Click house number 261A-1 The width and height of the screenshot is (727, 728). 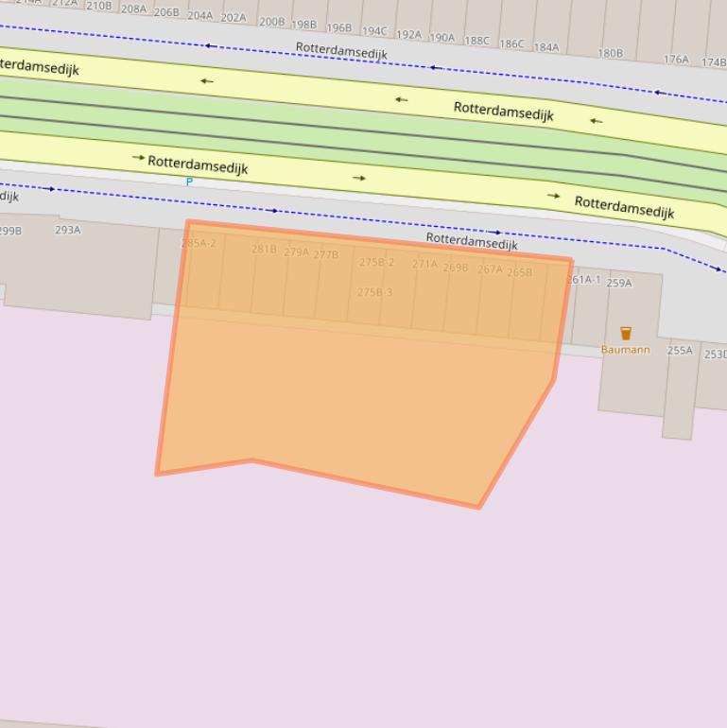coord(584,280)
